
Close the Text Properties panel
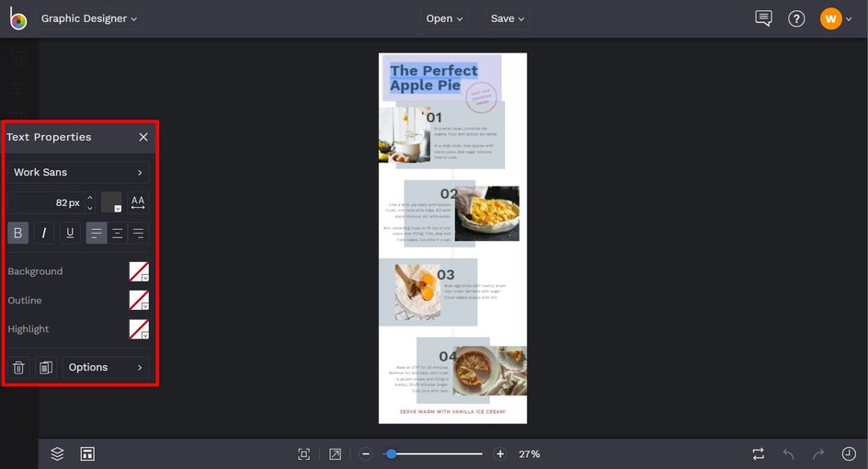point(143,137)
